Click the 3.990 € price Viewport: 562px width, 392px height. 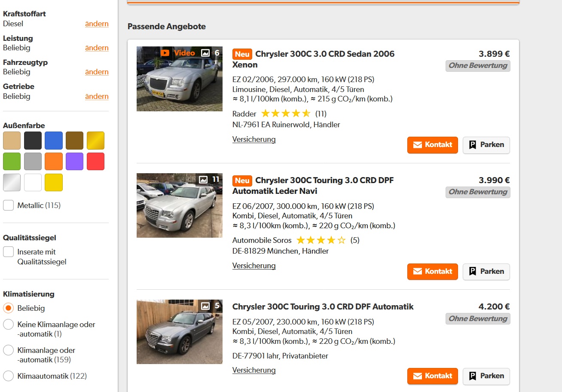494,181
